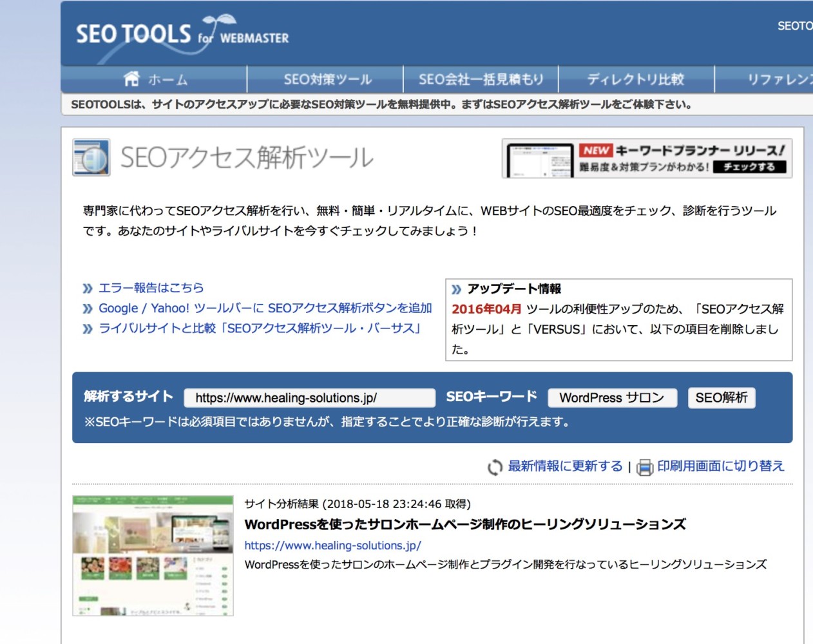Click the SEO解析 button
This screenshot has height=644, width=813.
722,397
